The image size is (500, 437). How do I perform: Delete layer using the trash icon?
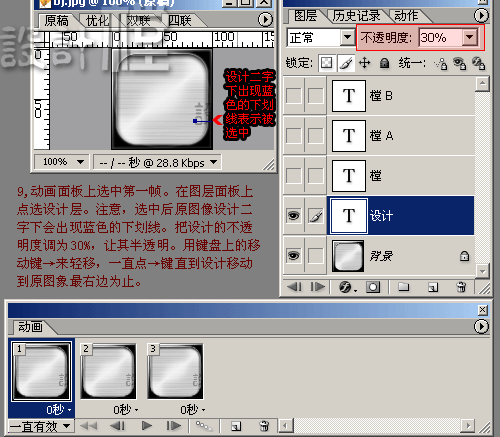[x=461, y=287]
